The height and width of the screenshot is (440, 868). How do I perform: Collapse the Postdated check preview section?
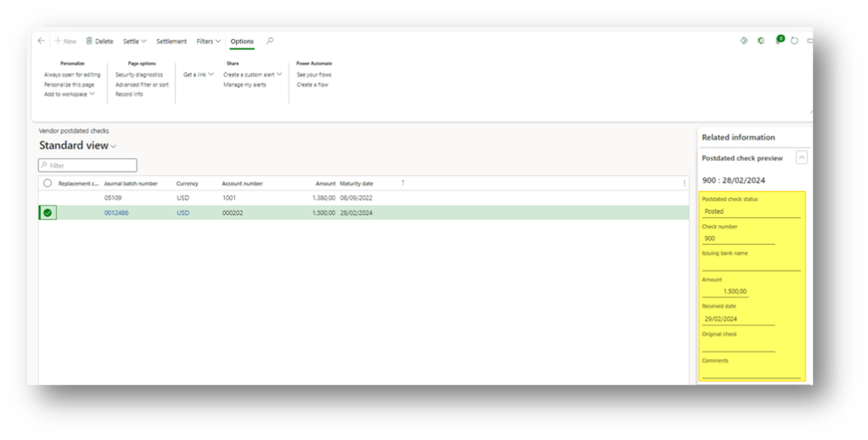click(801, 158)
